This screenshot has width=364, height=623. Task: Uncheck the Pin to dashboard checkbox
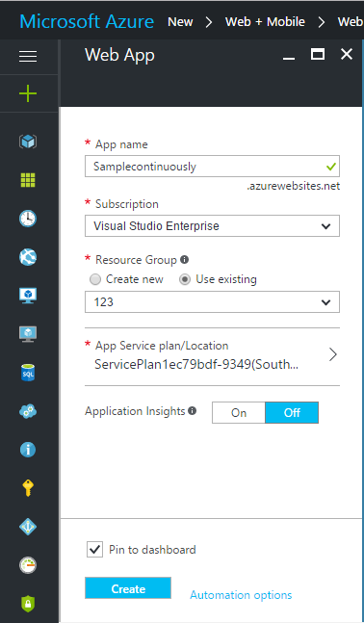[x=94, y=550]
